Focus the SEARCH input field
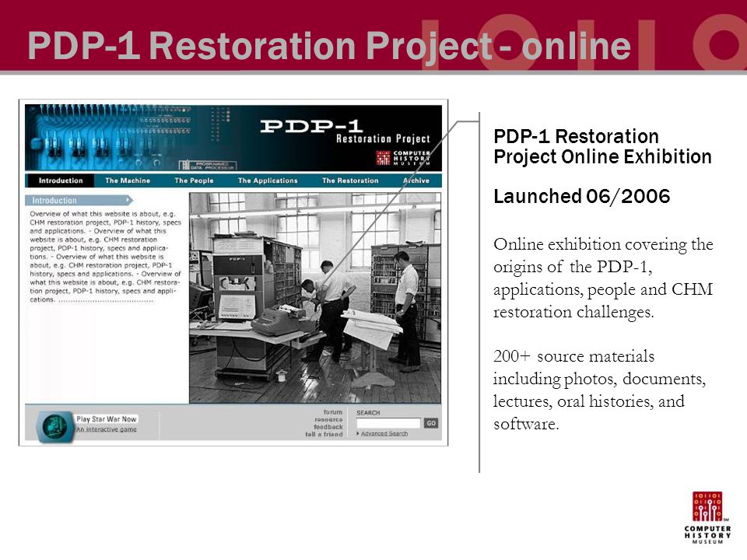This screenshot has width=747, height=560. 388,423
